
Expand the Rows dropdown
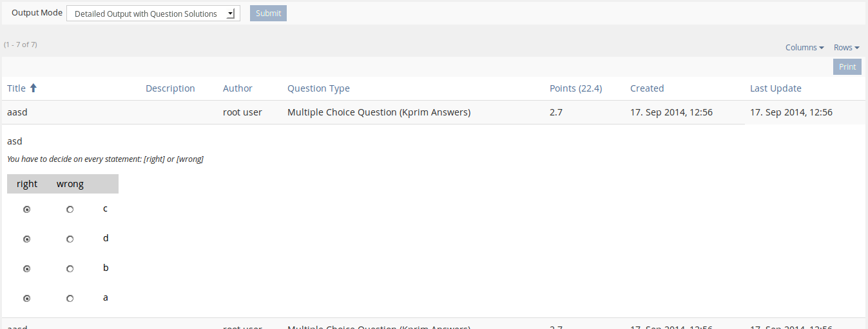pos(846,48)
